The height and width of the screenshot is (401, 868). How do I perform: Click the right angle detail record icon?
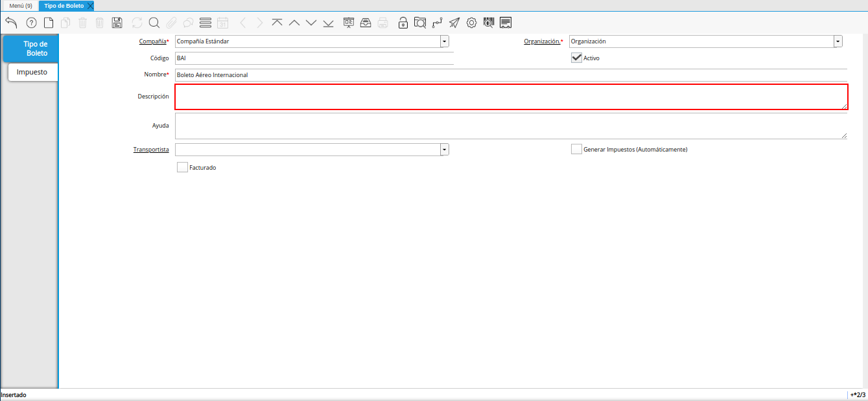260,23
